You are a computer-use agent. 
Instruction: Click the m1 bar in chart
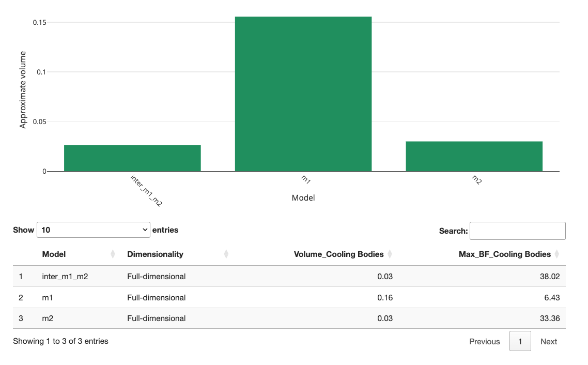click(303, 94)
